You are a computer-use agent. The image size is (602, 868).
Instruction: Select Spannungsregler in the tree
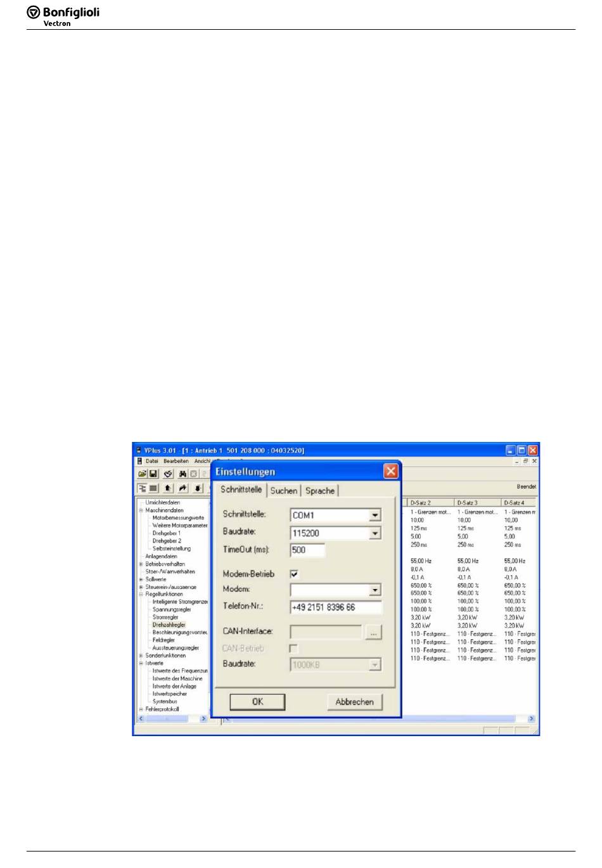[172, 609]
